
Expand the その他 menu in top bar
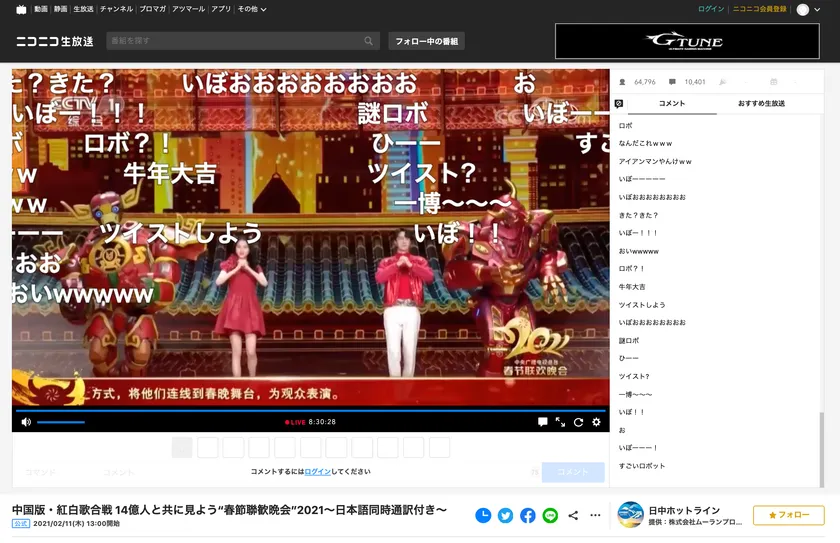(251, 9)
